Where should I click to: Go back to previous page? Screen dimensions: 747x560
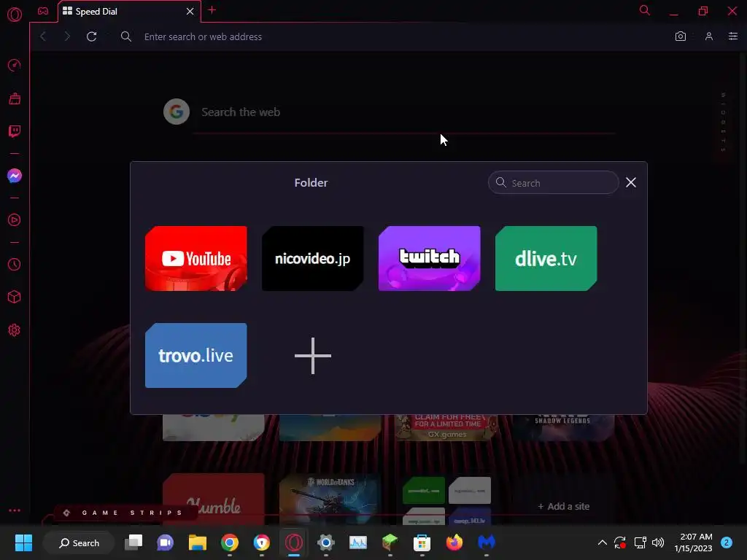pos(43,36)
